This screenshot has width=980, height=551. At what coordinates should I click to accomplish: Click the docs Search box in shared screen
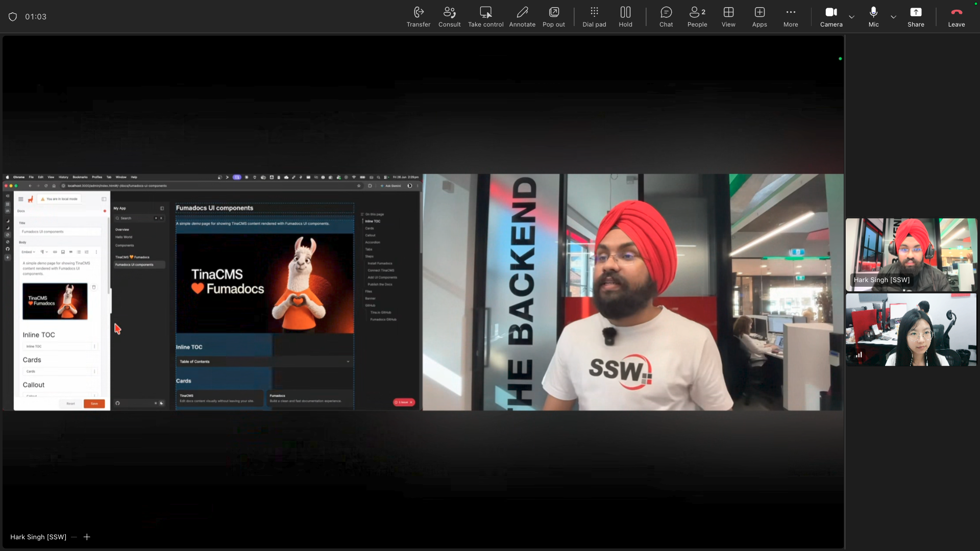[x=139, y=218]
